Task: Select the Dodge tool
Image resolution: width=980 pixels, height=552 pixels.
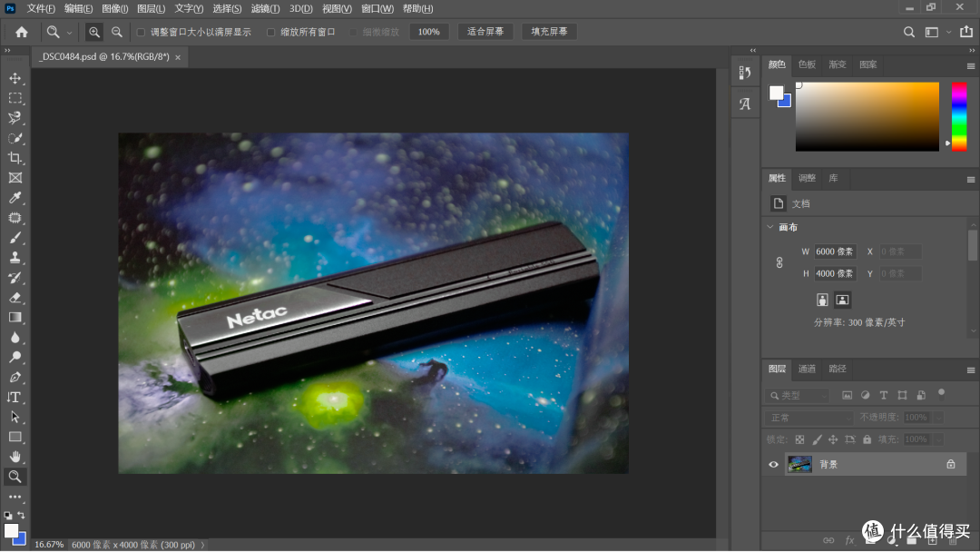Action: (x=15, y=358)
